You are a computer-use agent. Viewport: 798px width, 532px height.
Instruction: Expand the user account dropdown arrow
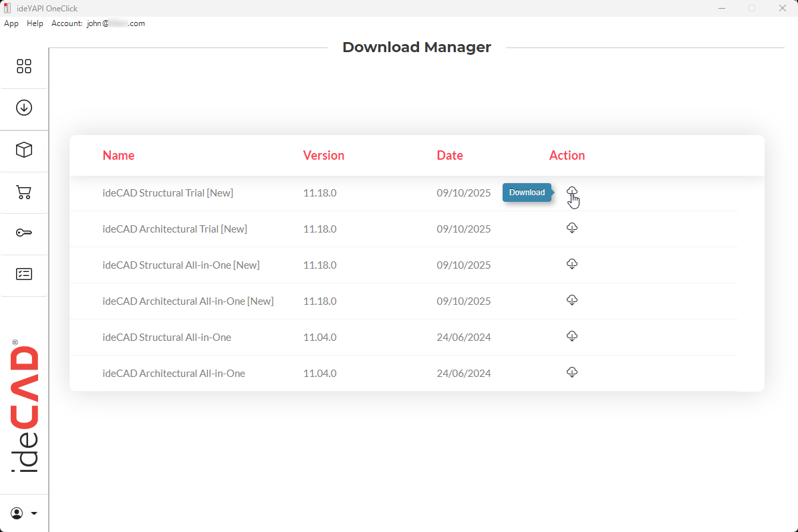pos(34,513)
